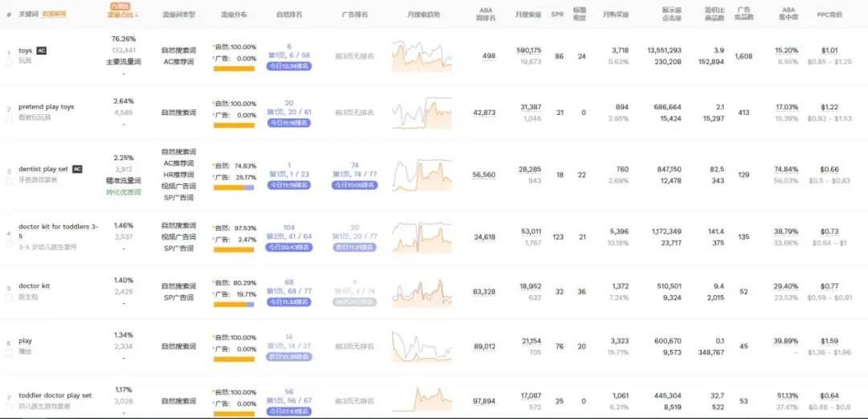Image resolution: width=868 pixels, height=419 pixels.
Task: Click the sort arrow on 流量占比 header
Action: (137, 15)
